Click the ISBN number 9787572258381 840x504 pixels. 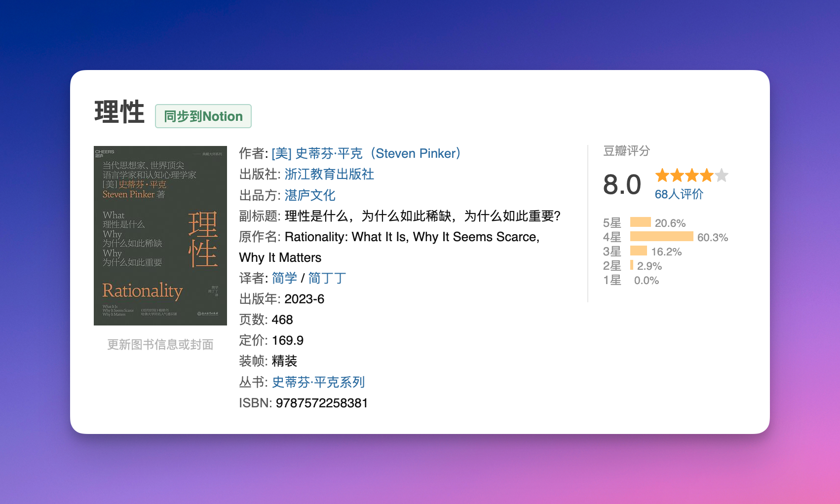click(322, 403)
